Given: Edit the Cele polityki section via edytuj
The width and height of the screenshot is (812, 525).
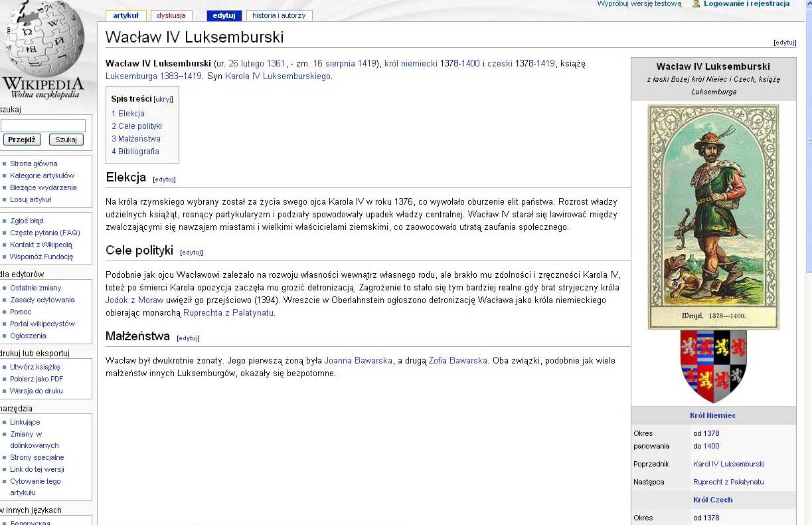Looking at the screenshot, I should tap(191, 253).
